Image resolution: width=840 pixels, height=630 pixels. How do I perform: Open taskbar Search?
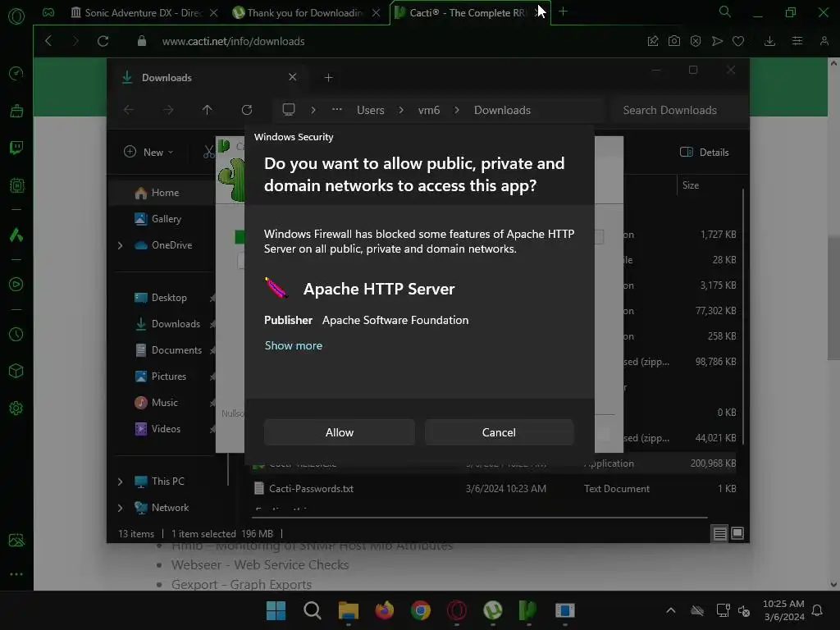point(313,610)
